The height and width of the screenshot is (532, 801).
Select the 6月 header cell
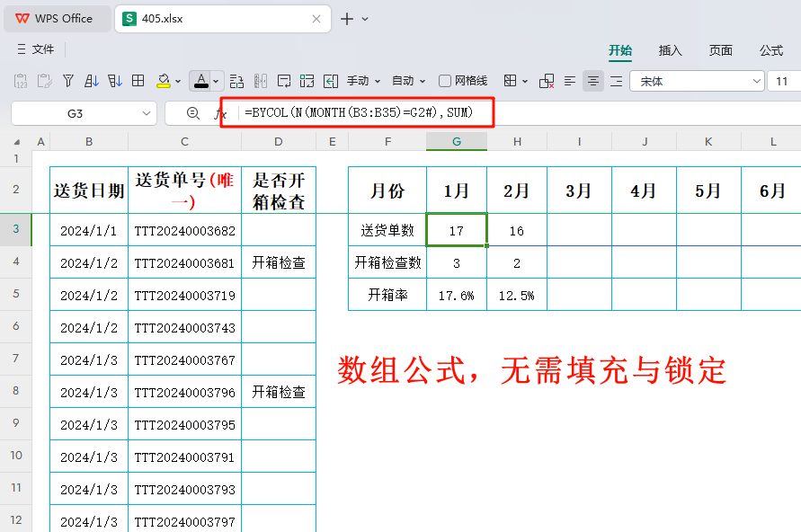click(771, 190)
